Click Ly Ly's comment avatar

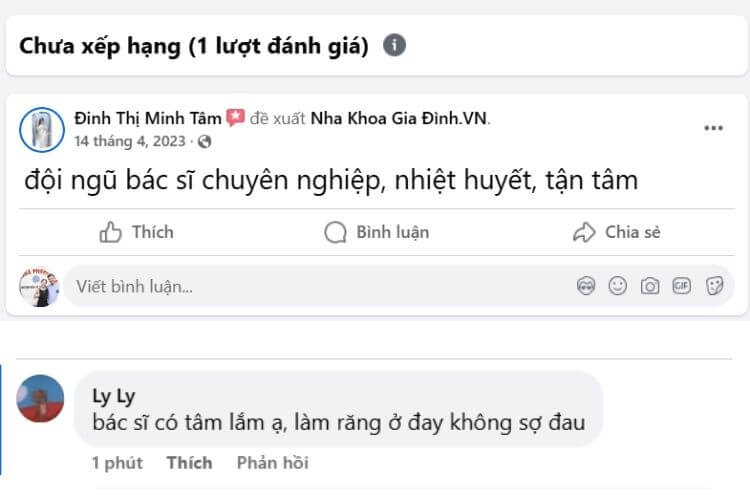tap(41, 398)
